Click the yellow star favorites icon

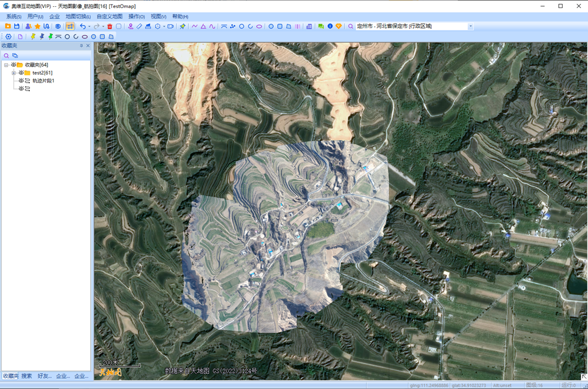[x=37, y=26]
